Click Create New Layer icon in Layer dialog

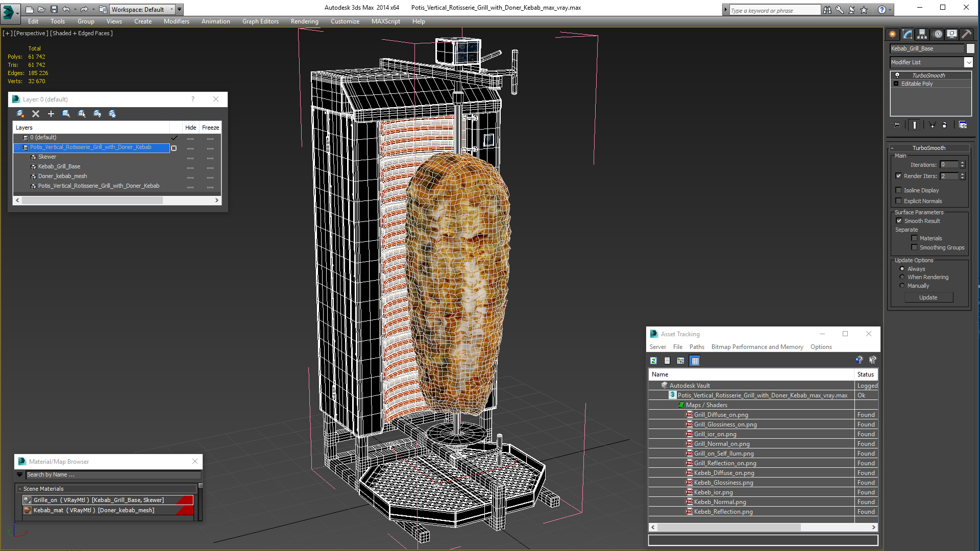point(20,114)
